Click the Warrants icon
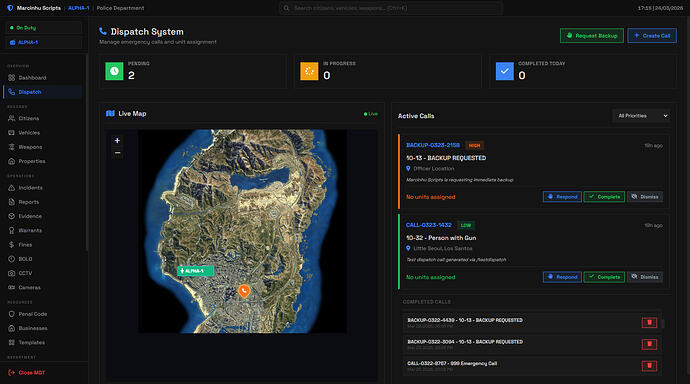Image resolution: width=690 pixels, height=384 pixels. coord(11,230)
